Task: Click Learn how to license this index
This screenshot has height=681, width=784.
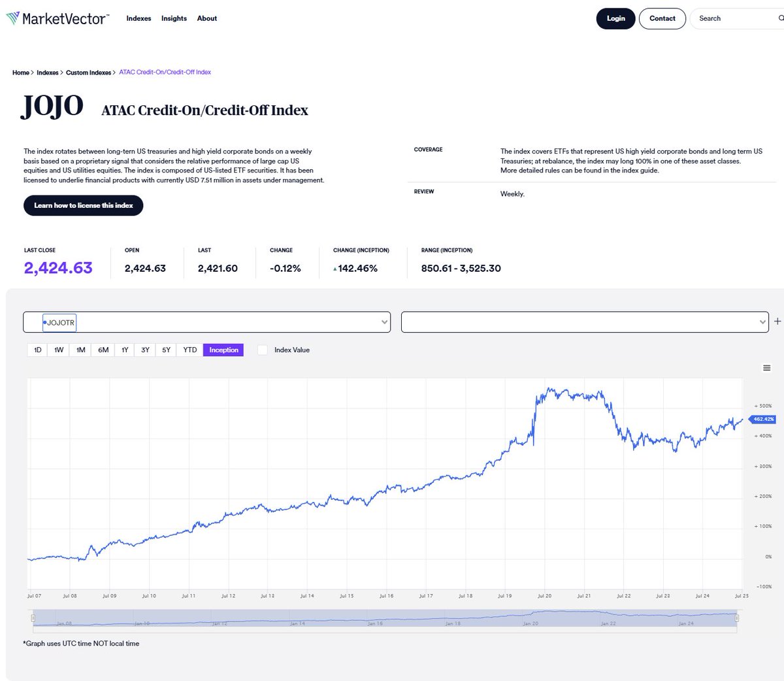Action: pos(84,205)
